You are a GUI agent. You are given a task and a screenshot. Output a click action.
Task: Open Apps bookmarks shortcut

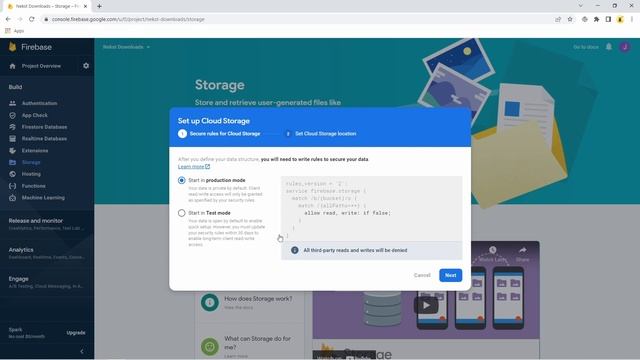(14, 31)
